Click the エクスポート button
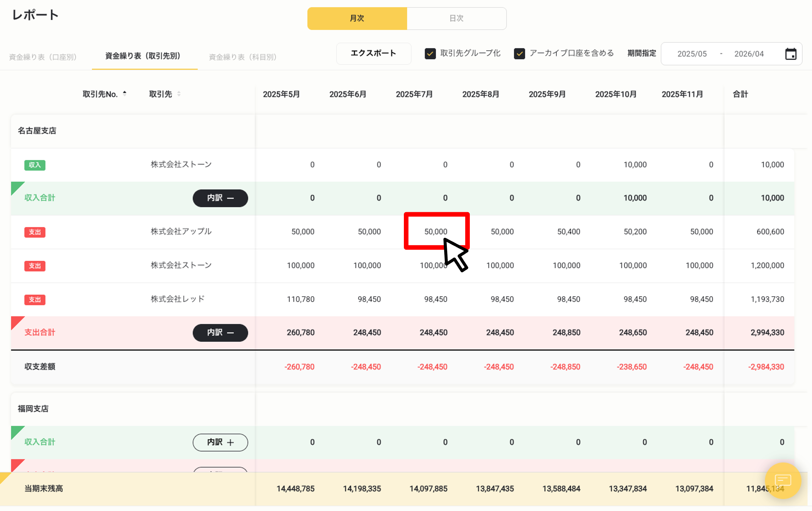Viewport: 812px width, 511px height. (x=374, y=53)
